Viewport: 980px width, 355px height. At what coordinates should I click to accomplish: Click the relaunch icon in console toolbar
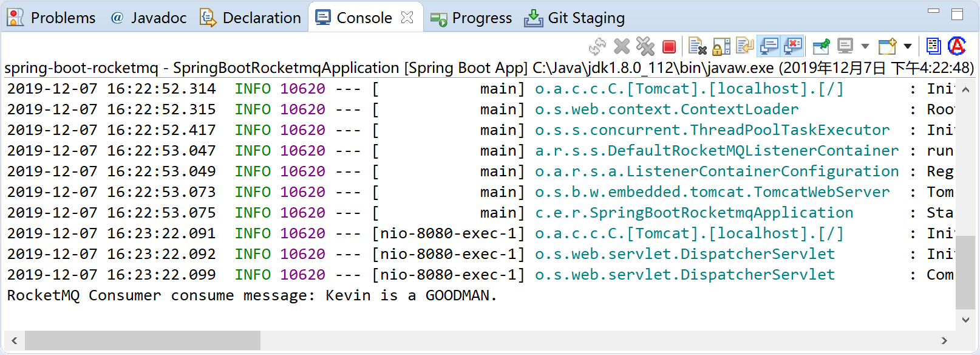(597, 47)
